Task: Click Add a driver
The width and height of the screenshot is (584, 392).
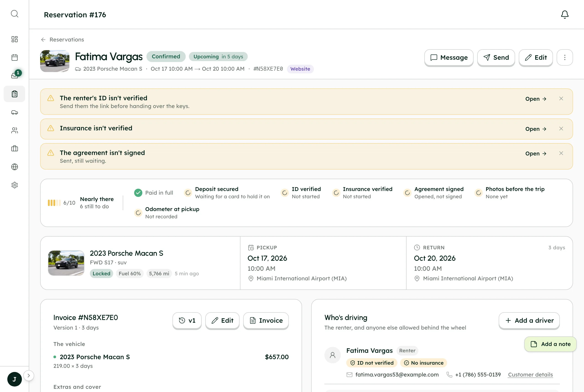Action: coord(529,320)
